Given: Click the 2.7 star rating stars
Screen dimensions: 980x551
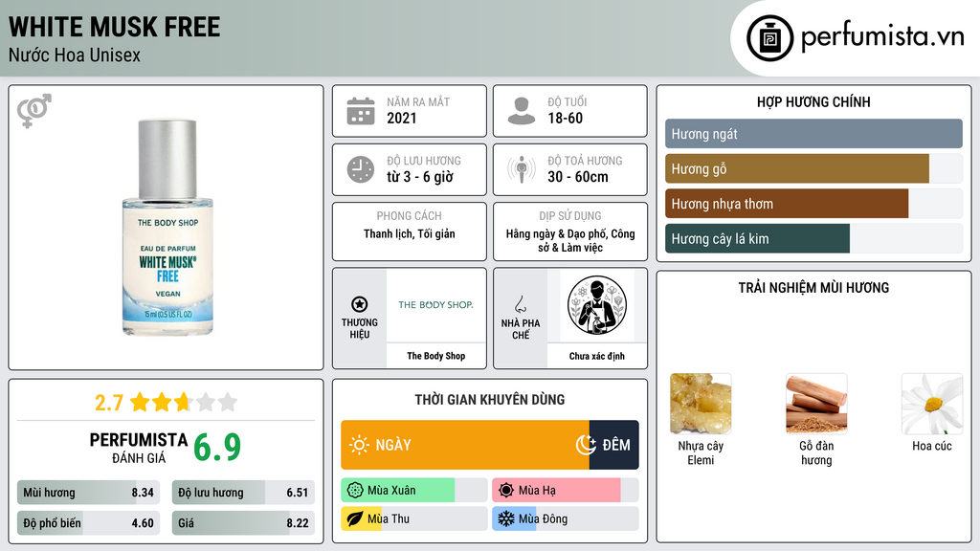Looking at the screenshot, I should pos(184,402).
